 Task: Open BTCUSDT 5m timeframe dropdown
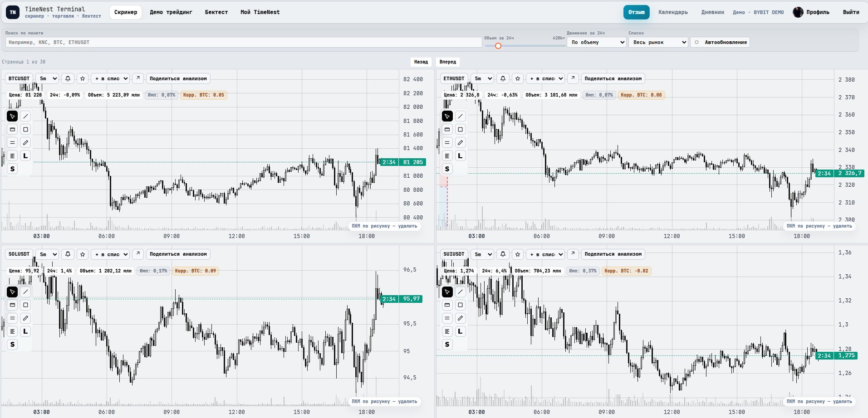47,78
